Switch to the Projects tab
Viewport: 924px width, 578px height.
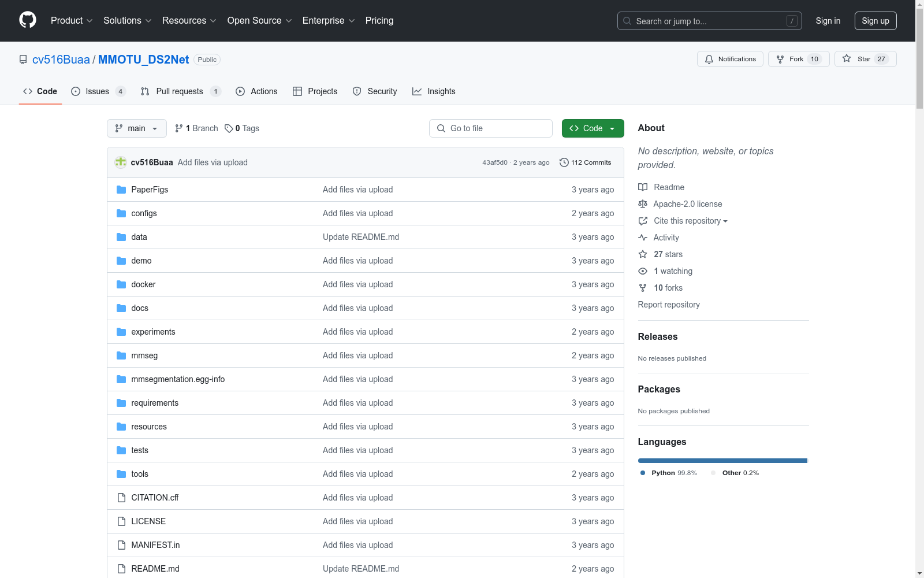pos(315,91)
